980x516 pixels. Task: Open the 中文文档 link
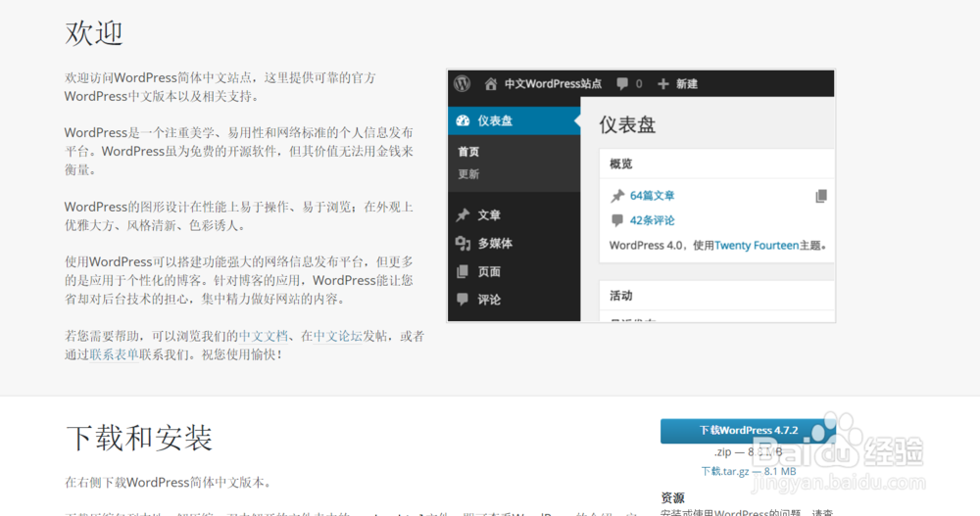pos(263,336)
